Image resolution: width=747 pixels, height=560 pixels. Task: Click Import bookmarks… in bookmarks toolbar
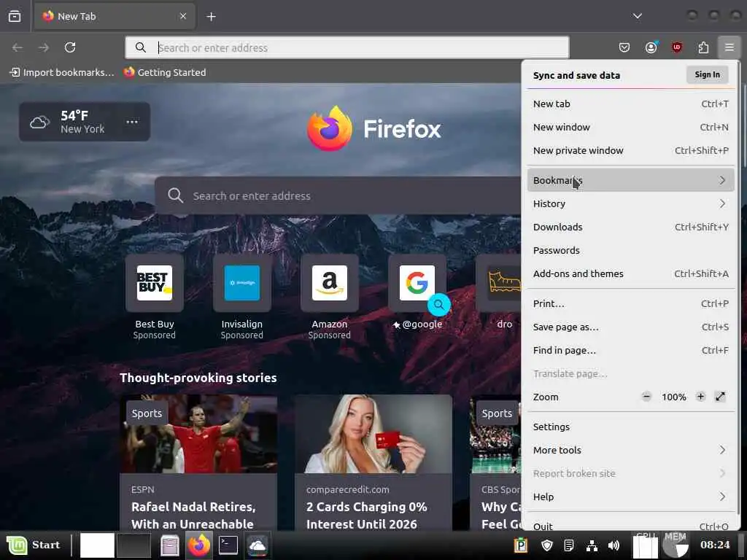coord(63,72)
